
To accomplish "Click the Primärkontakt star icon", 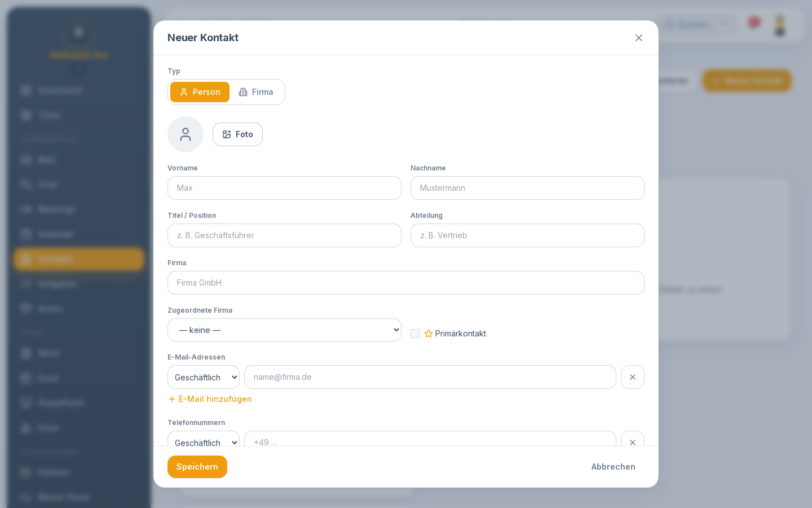I will pos(429,334).
